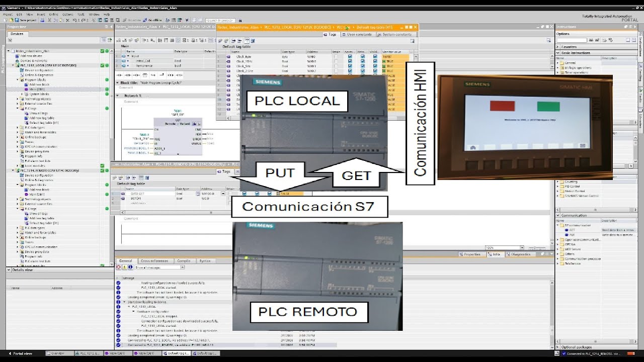Open the Options menu
The width and height of the screenshot is (644, 362).
[x=67, y=15]
